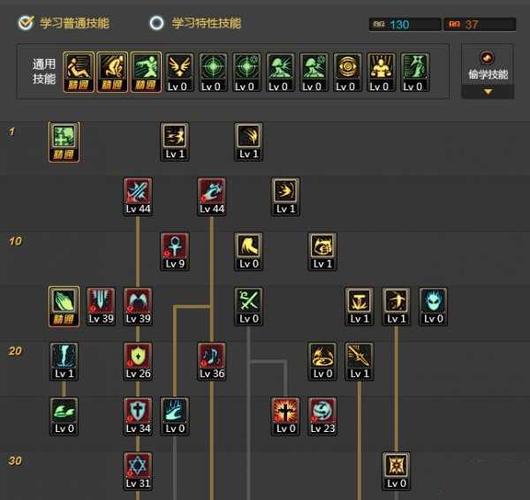The image size is (530, 500).
Task: Expand the 偷学技能 panel arrow
Action: click(488, 92)
